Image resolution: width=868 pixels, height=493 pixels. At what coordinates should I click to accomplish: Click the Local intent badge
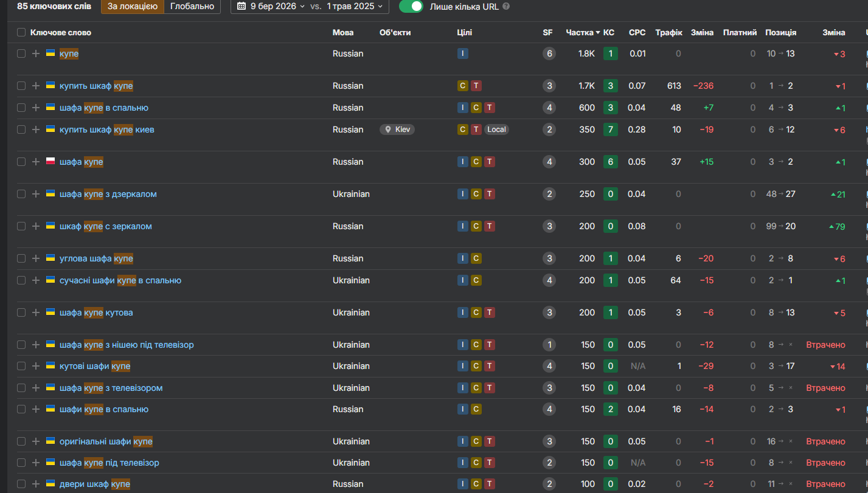pyautogui.click(x=496, y=129)
